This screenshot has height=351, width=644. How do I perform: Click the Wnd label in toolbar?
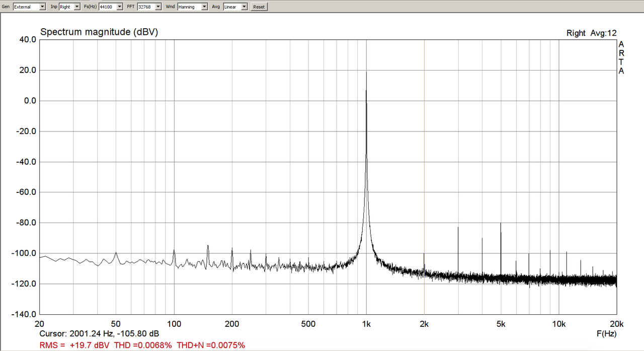tap(170, 7)
